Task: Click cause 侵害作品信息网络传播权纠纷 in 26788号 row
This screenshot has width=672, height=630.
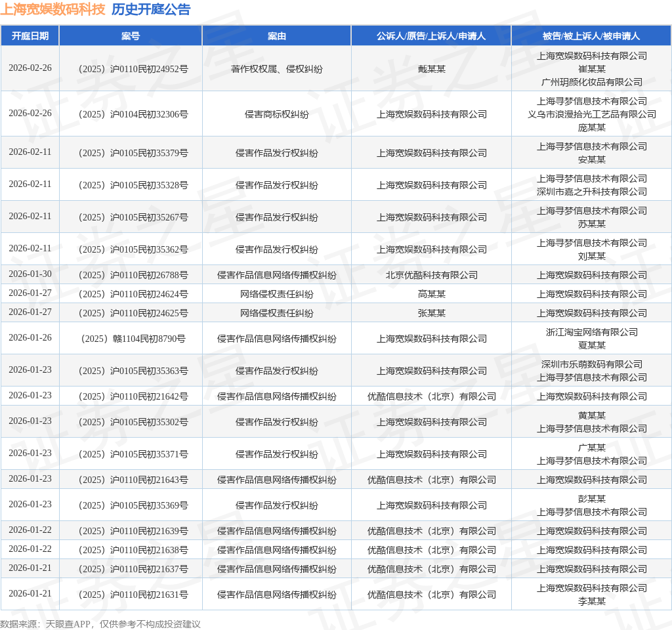Action: click(277, 275)
